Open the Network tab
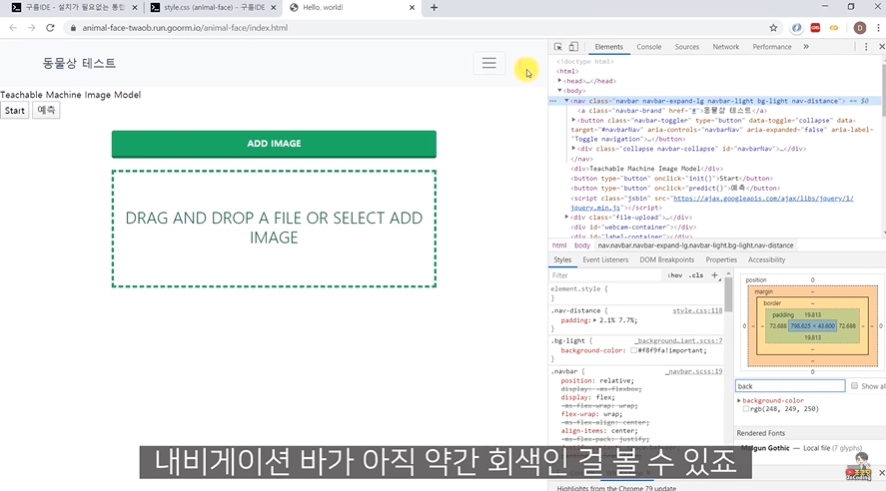 (x=726, y=47)
